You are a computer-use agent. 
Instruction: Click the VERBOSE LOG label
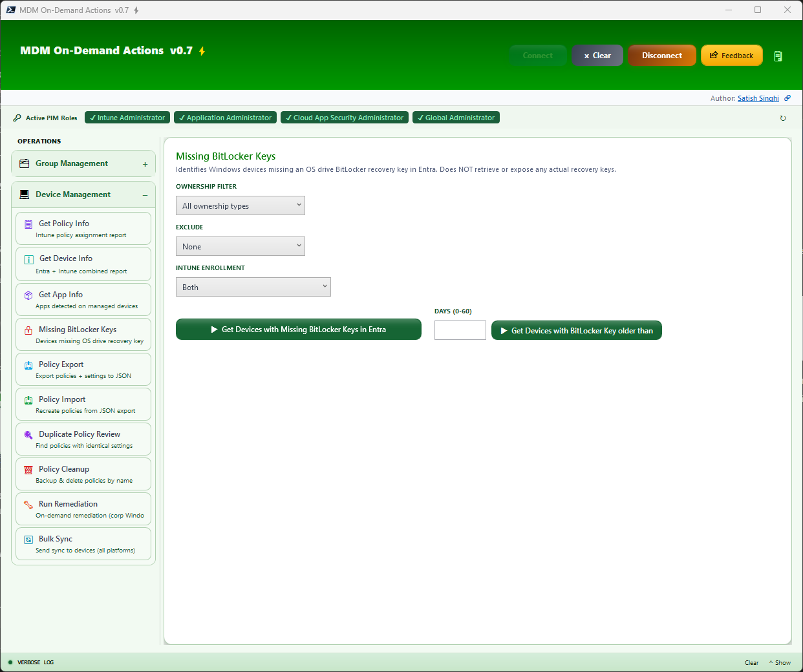coord(36,662)
